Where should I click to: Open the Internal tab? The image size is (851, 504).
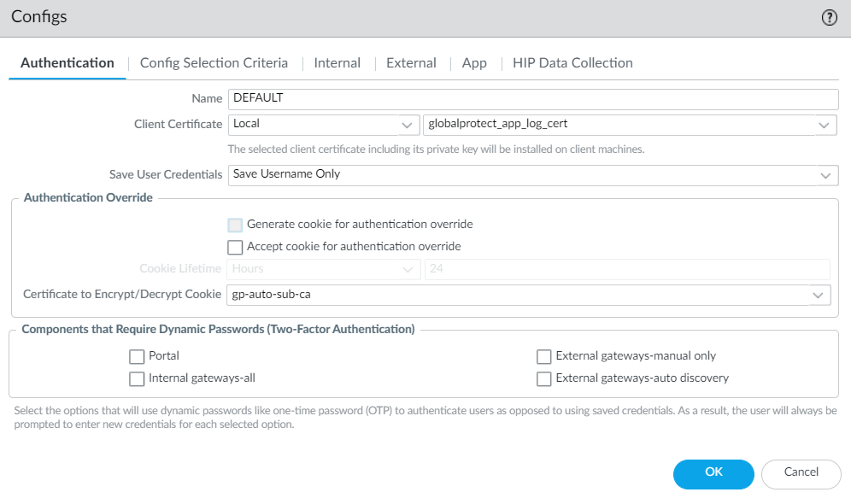[x=337, y=63]
